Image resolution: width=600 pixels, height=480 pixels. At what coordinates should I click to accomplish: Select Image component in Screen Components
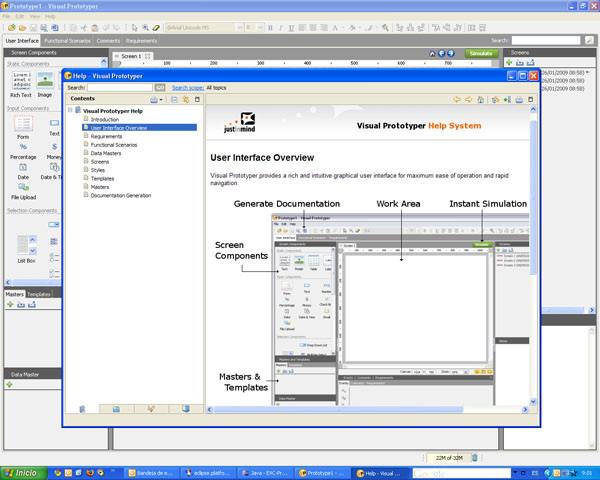[45, 84]
